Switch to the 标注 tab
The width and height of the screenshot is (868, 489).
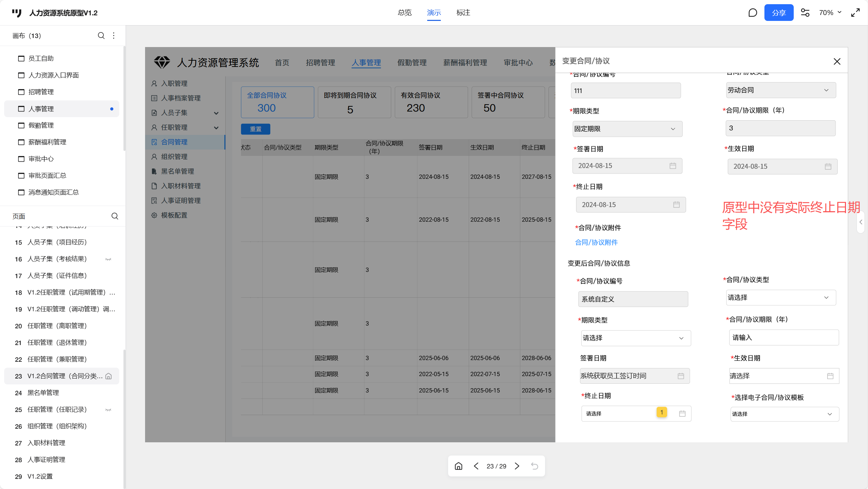pos(463,13)
